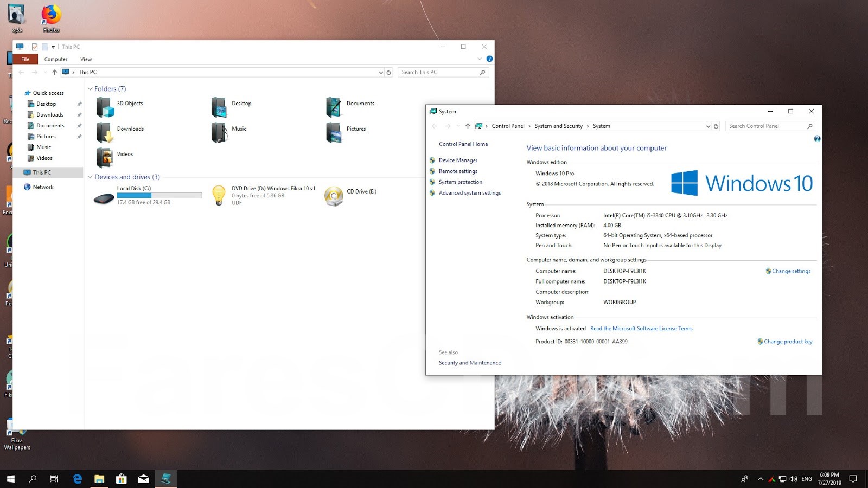The height and width of the screenshot is (488, 868).
Task: Open Action Center notifications
Action: [853, 479]
